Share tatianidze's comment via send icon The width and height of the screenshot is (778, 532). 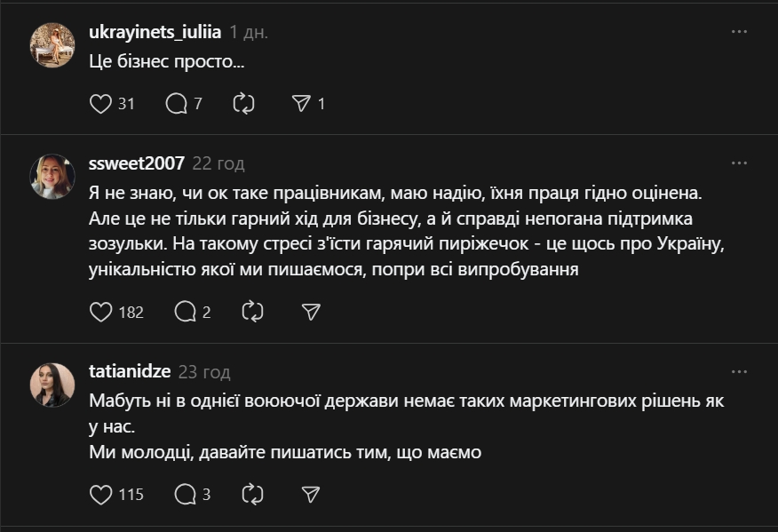coord(310,495)
